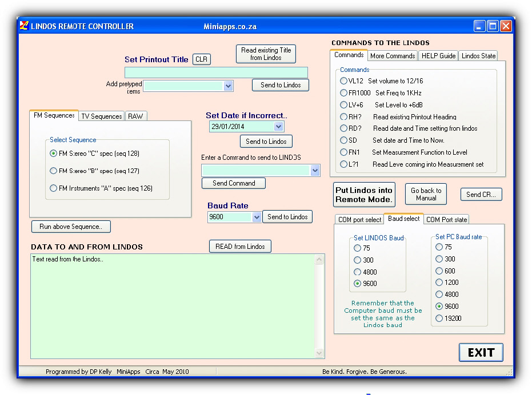The image size is (532, 395).
Task: Click the Run above Sequence button
Action: tap(71, 227)
